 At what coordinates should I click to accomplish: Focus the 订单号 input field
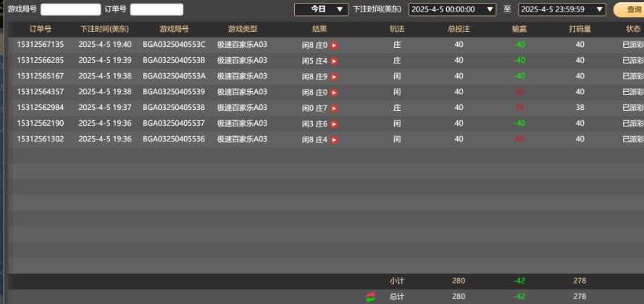coord(156,9)
